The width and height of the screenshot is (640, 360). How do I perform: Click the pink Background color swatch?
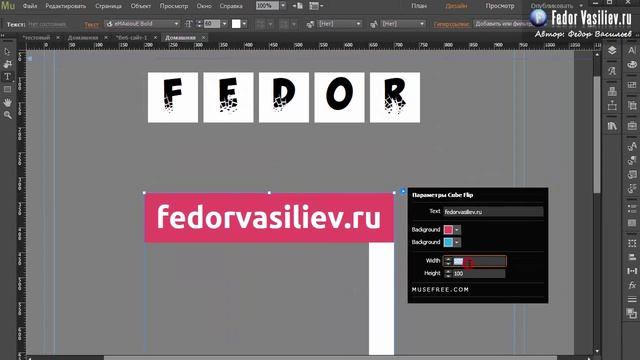(448, 230)
